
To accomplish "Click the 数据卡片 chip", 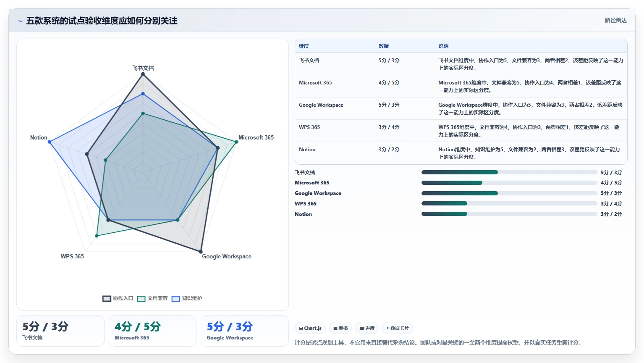I will click(x=398, y=328).
